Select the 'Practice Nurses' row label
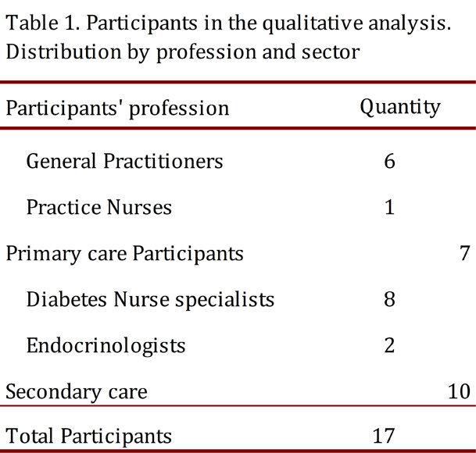The height and width of the screenshot is (453, 476). pyautogui.click(x=98, y=207)
